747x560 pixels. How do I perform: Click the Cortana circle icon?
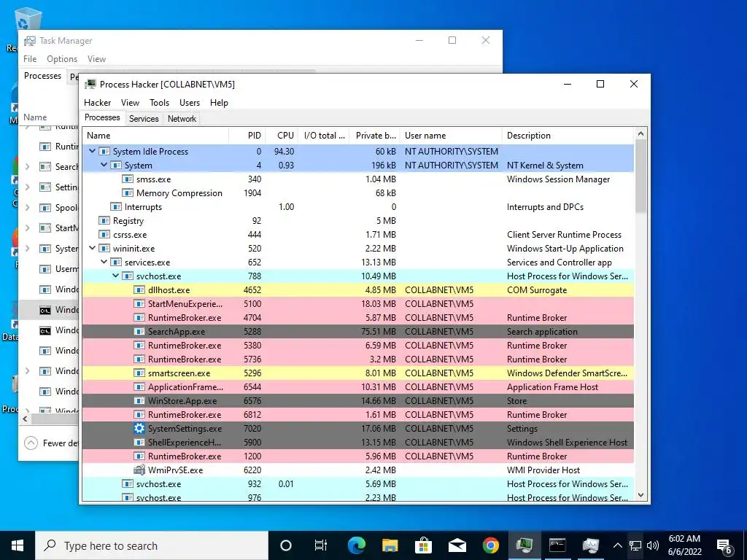pos(286,545)
